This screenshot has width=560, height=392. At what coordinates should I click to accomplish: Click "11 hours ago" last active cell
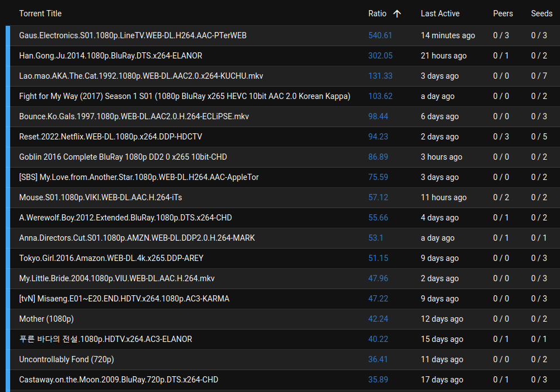pyautogui.click(x=443, y=197)
